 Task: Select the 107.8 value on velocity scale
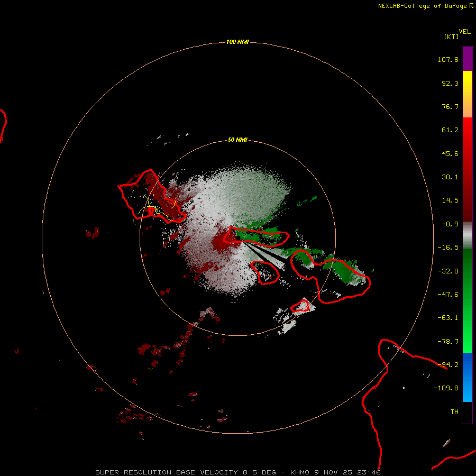(448, 59)
